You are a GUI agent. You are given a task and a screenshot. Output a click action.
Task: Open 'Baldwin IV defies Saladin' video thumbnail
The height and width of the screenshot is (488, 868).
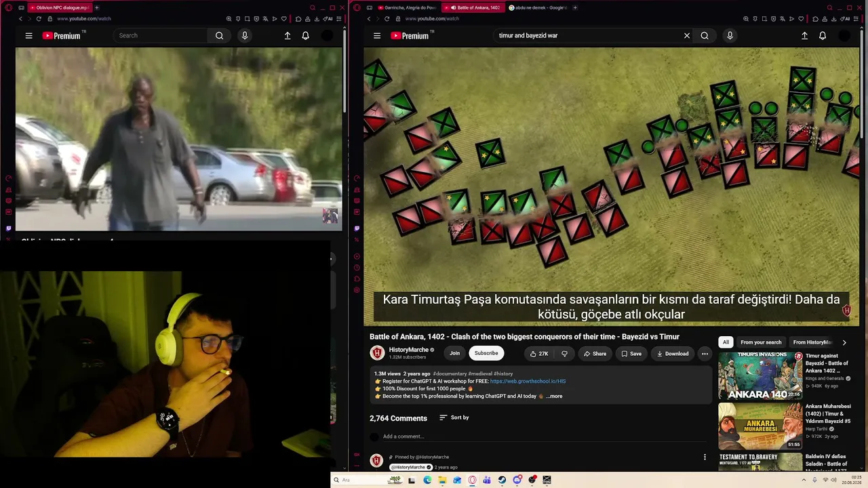(x=760, y=462)
